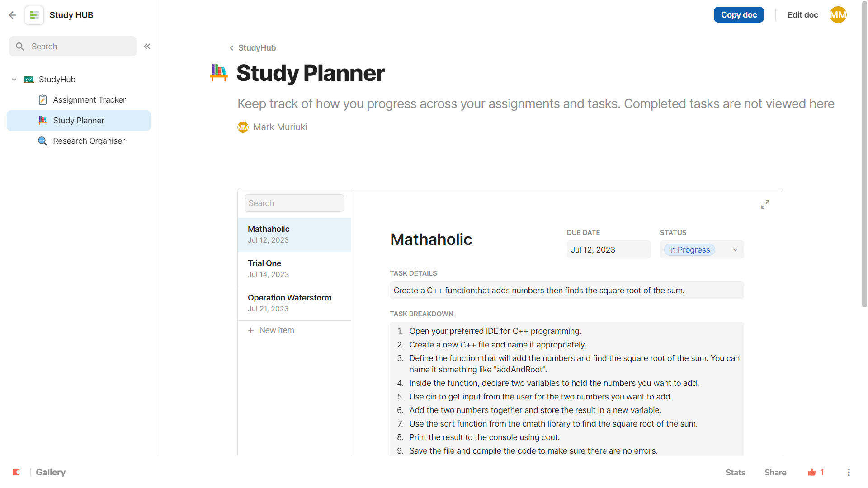
Task: Click the task list Search field
Action: tap(294, 203)
